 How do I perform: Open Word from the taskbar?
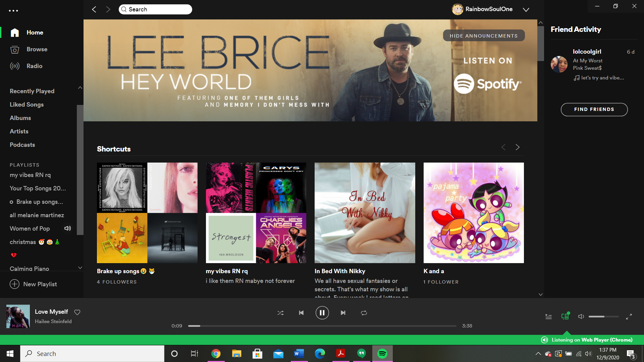point(299,354)
